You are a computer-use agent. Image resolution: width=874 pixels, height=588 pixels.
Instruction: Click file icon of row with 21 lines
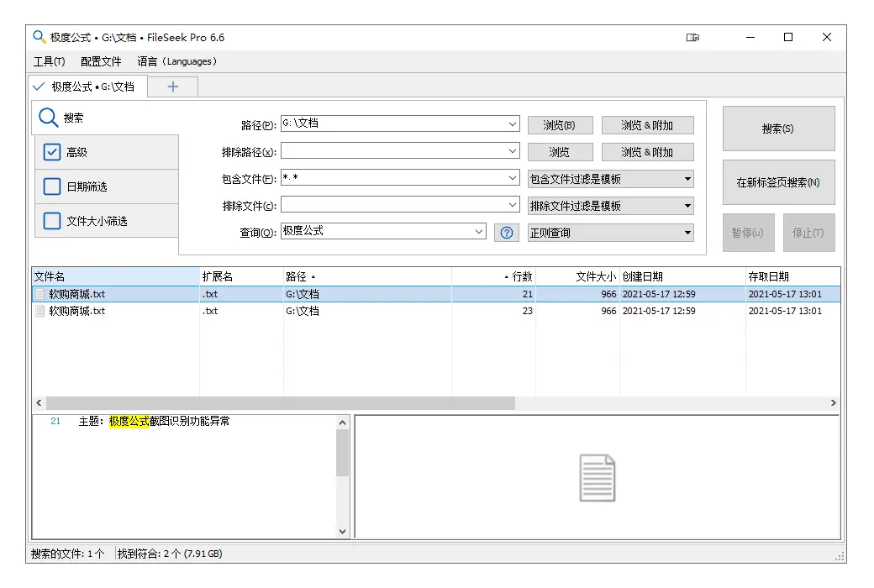tap(40, 294)
